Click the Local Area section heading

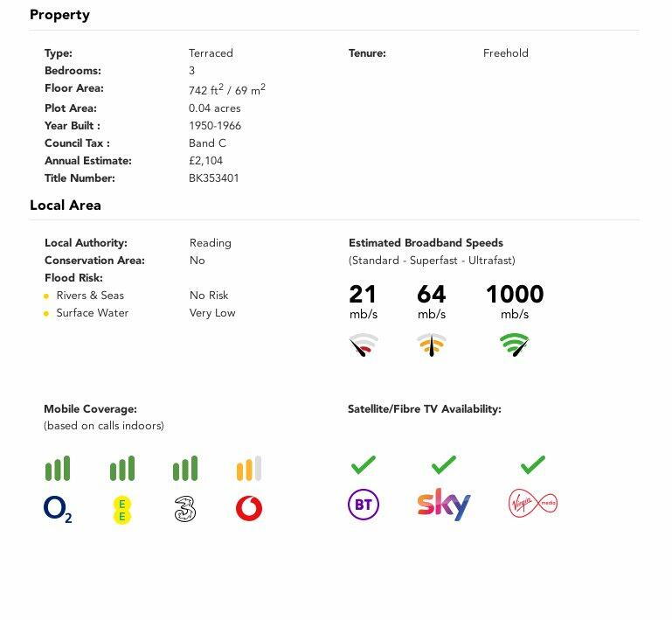coord(66,206)
